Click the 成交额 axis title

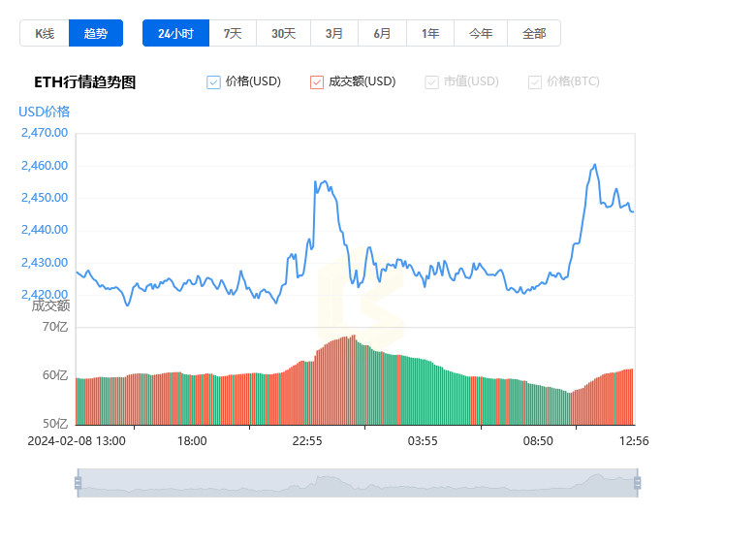pyautogui.click(x=50, y=305)
